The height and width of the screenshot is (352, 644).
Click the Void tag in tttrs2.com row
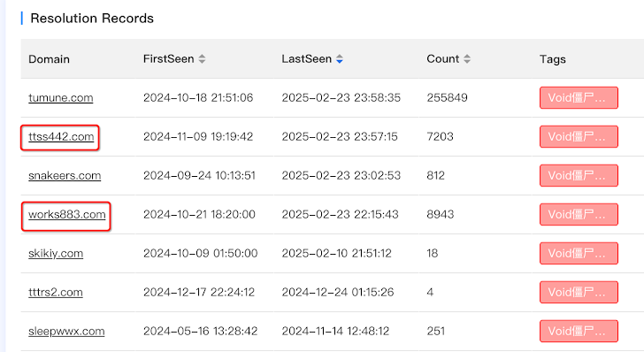tap(579, 293)
